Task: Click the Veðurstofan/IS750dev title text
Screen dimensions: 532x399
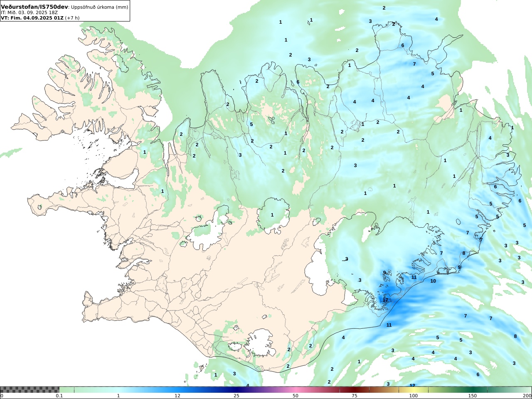Action: 34,7
